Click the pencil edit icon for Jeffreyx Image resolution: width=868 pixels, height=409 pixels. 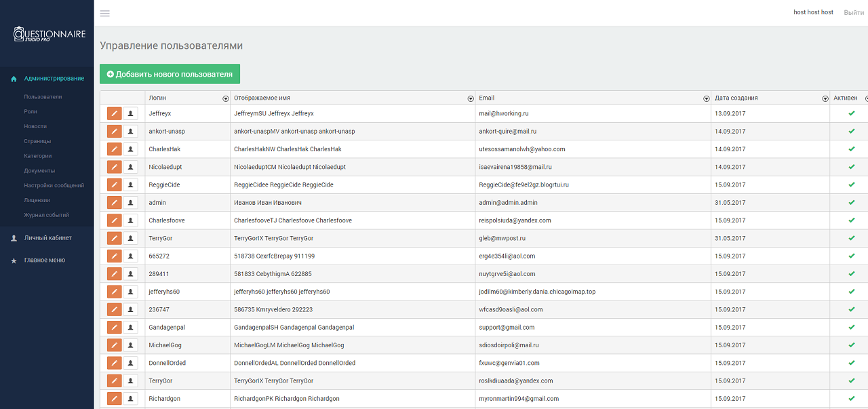[115, 113]
